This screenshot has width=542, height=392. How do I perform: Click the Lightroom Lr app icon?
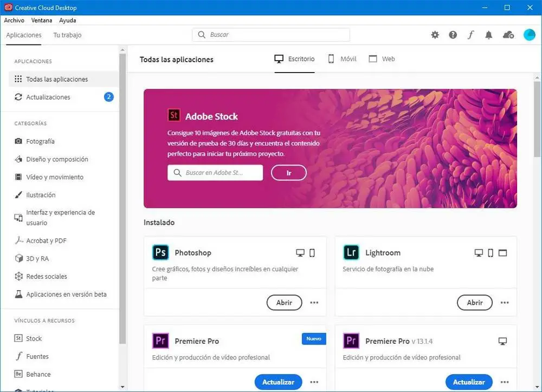(x=351, y=252)
